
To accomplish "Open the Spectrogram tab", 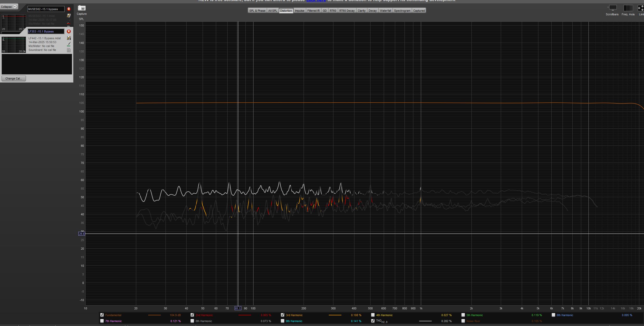I will (x=402, y=11).
